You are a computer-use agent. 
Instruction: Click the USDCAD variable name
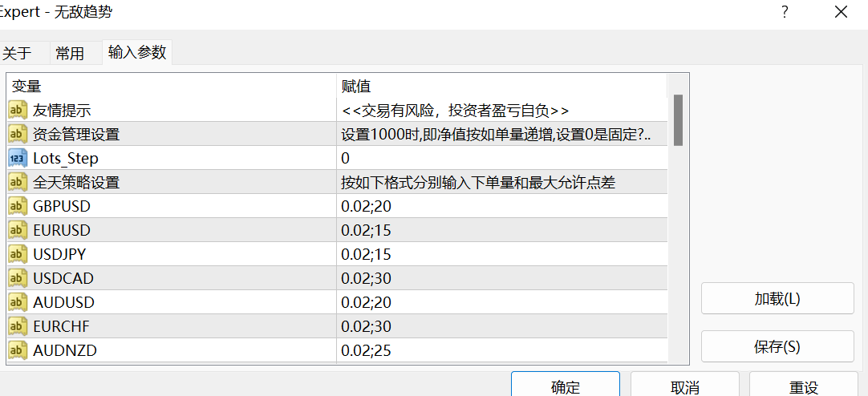click(63, 278)
